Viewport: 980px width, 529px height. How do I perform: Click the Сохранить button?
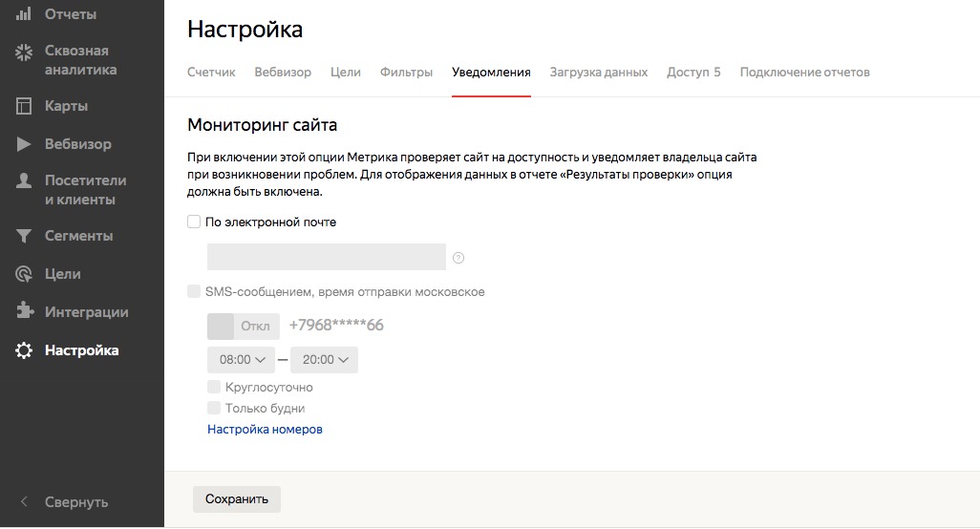tap(237, 499)
